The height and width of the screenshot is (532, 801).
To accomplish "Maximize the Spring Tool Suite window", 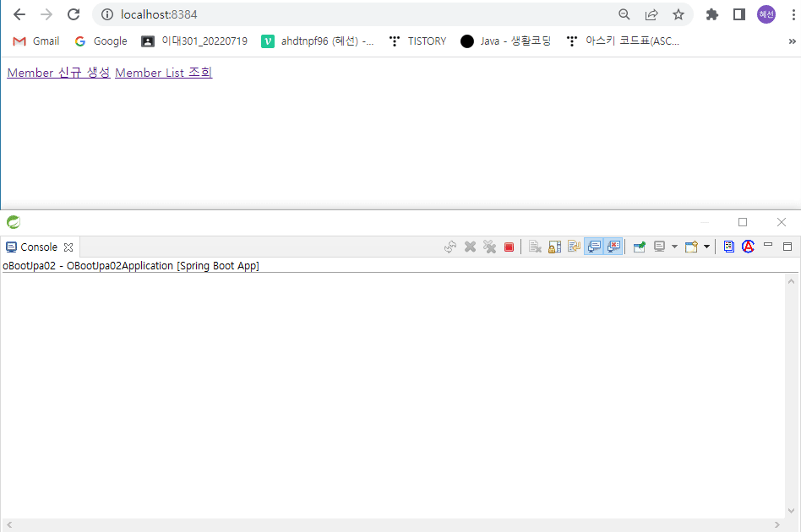I will click(743, 222).
